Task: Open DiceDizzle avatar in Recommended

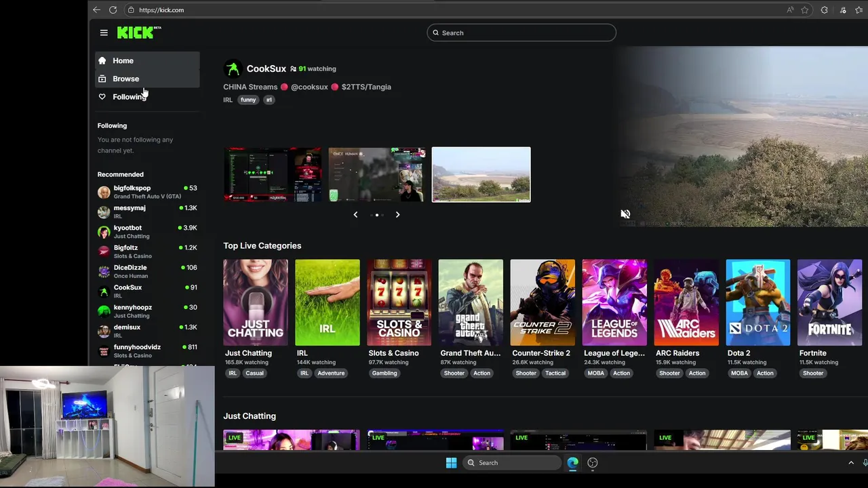Action: [104, 271]
